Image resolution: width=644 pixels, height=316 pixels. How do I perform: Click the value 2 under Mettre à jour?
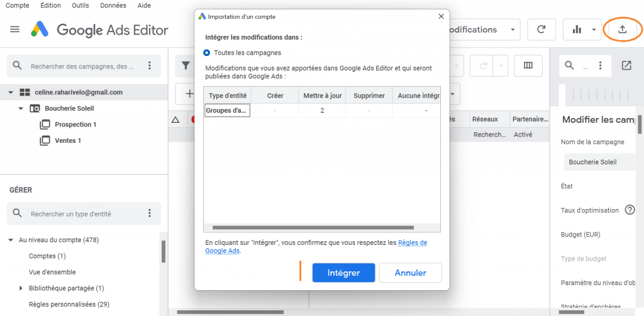322,111
